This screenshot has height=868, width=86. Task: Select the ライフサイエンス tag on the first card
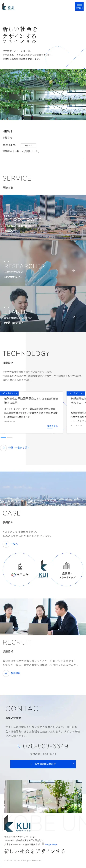(x=9, y=393)
